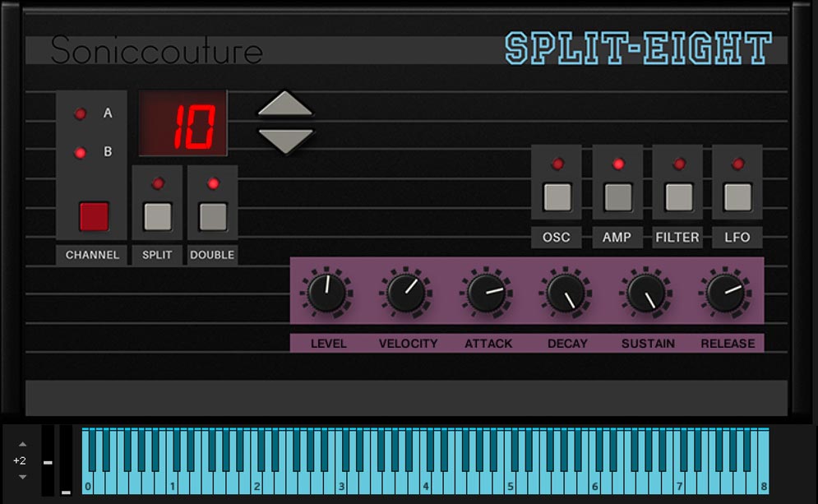Screen dimensions: 818x504
Task: Click the SUSTAIN knob
Action: [x=646, y=293]
